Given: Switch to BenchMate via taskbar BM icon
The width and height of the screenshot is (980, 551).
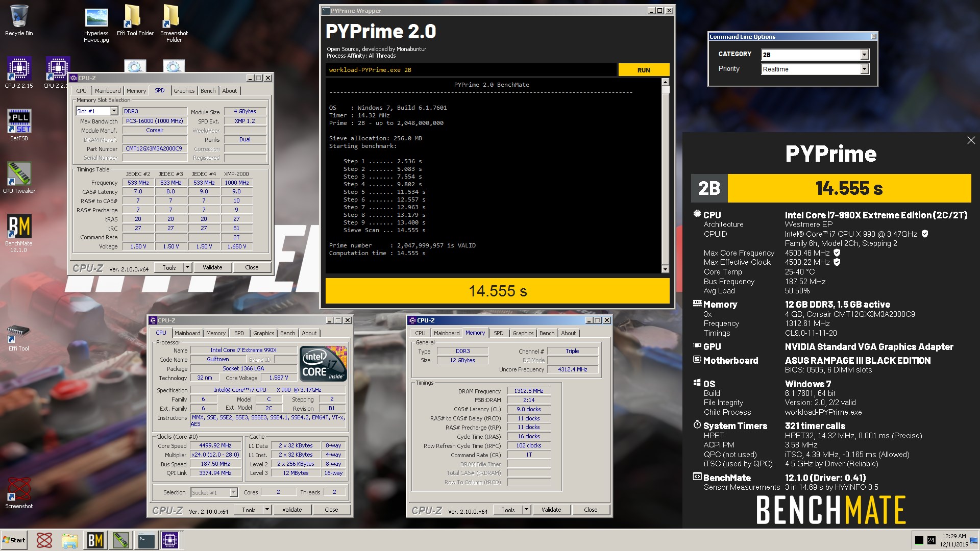Looking at the screenshot, I should [x=95, y=540].
